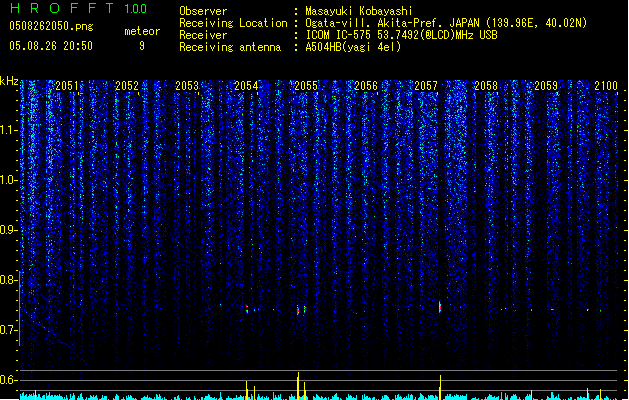
Task: Click the 2052 time marker
Action: (127, 86)
